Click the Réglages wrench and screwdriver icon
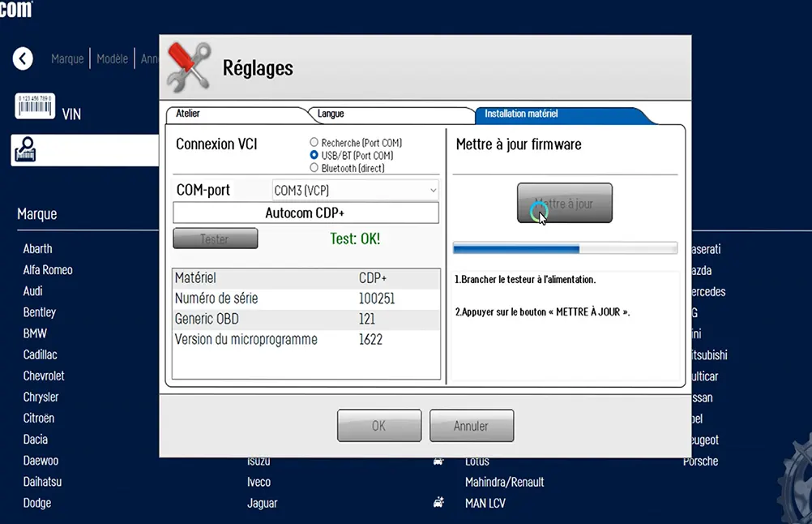812x524 pixels. coord(188,67)
